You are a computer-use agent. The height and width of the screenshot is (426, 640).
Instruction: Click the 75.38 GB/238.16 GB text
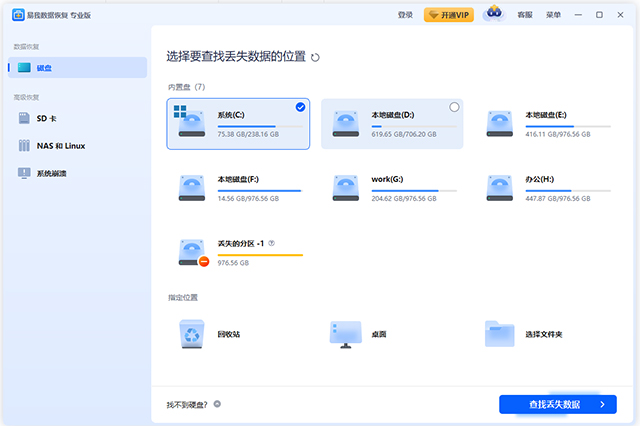248,134
